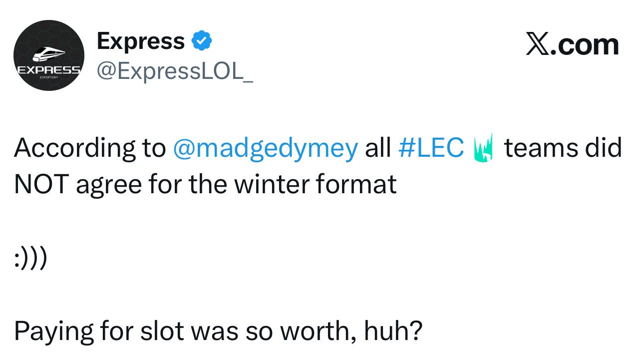The height and width of the screenshot is (362, 644).
Task: Open the #LEC hashtag
Action: [x=431, y=148]
